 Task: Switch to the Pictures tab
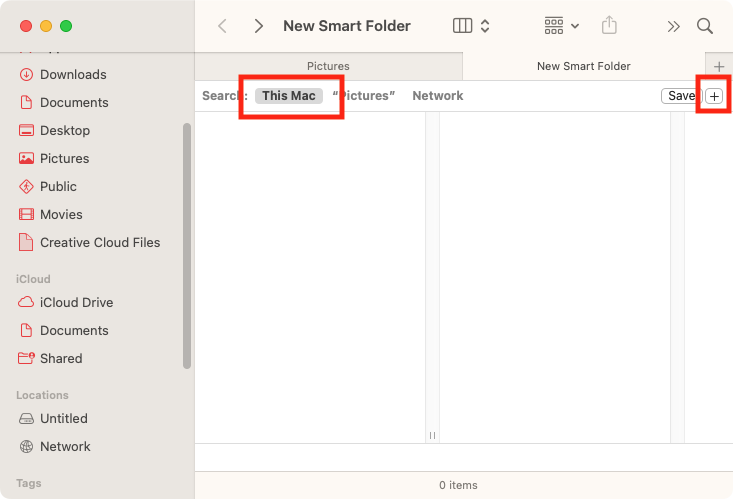point(328,66)
